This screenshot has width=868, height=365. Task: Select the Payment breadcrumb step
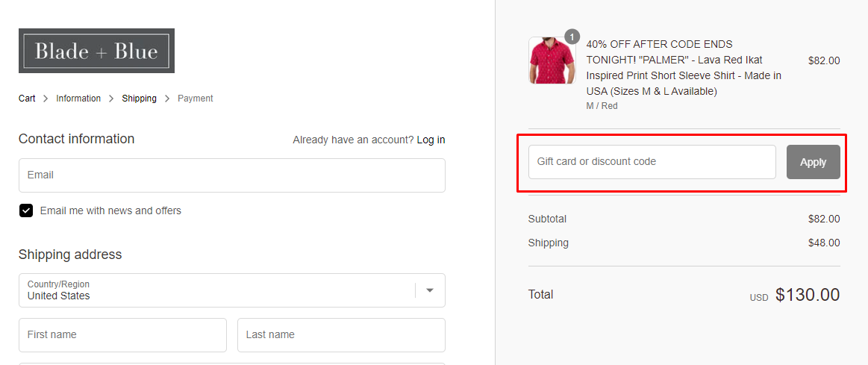point(196,99)
